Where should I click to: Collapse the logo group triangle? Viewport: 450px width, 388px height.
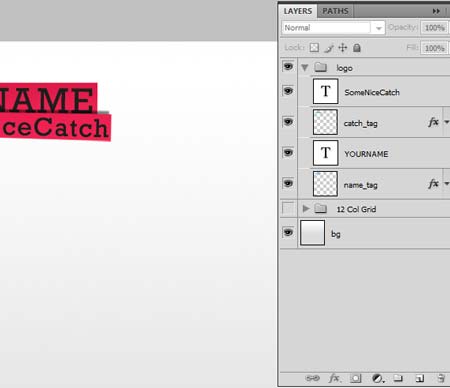click(x=304, y=68)
